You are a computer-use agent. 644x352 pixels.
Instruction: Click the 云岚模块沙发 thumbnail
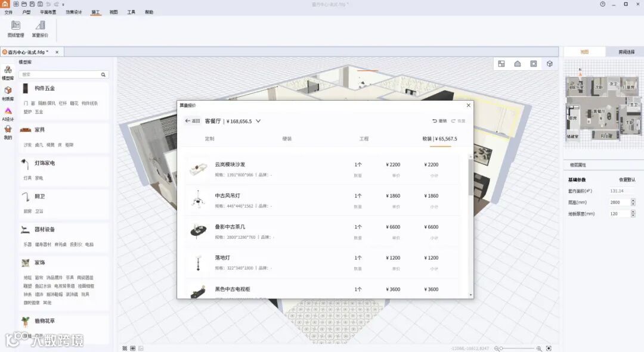[199, 169]
